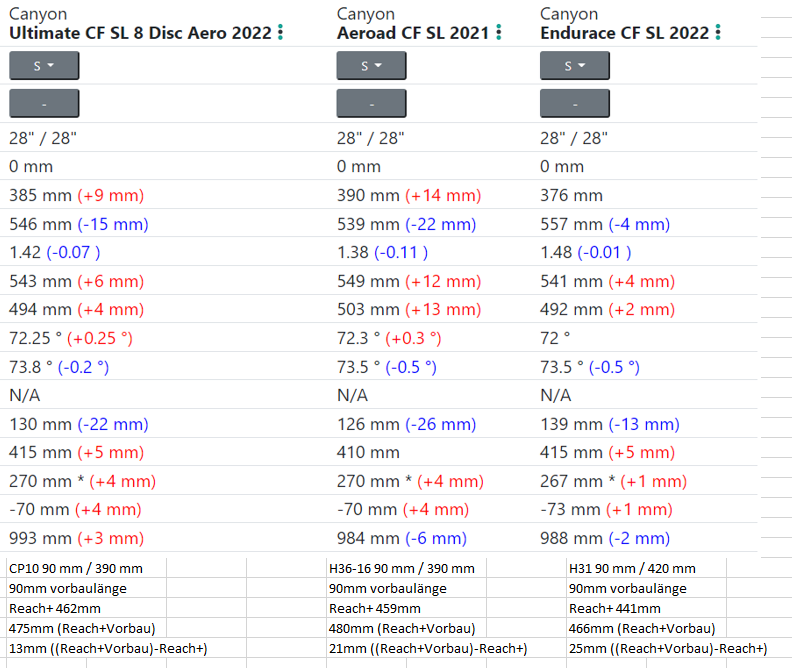Select cell 21mm ((Reach+Vorbau)-Reach+)

[428, 648]
